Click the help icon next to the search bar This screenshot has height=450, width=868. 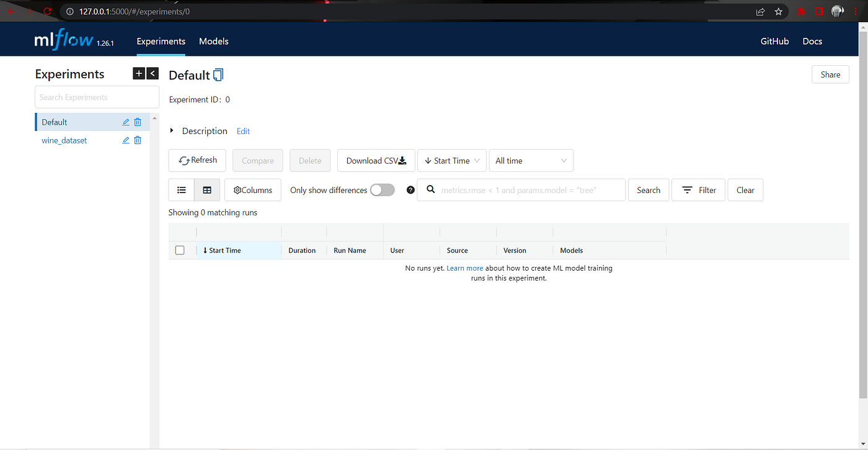(410, 189)
